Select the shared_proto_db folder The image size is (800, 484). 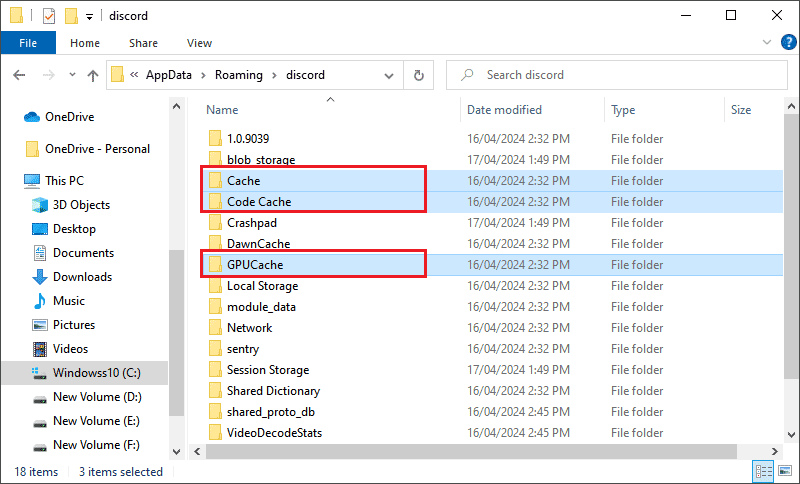point(271,412)
